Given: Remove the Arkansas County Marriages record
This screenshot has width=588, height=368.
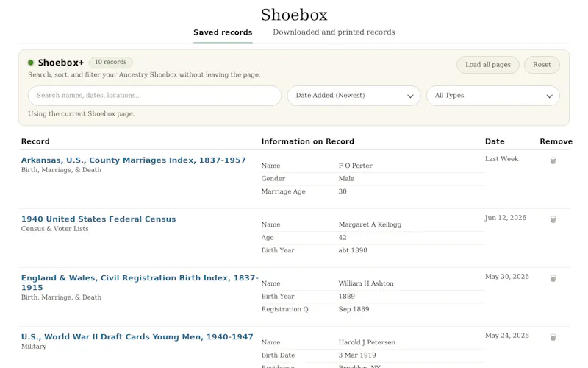Looking at the screenshot, I should [553, 160].
